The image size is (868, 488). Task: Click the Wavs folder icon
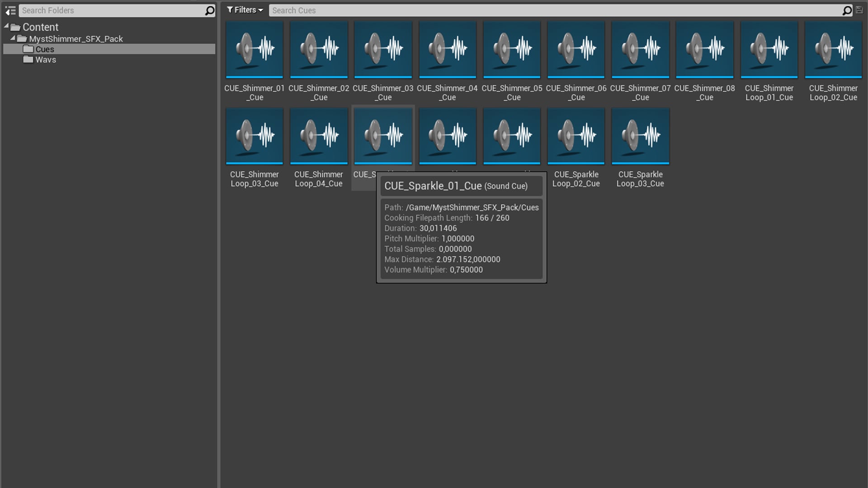28,59
